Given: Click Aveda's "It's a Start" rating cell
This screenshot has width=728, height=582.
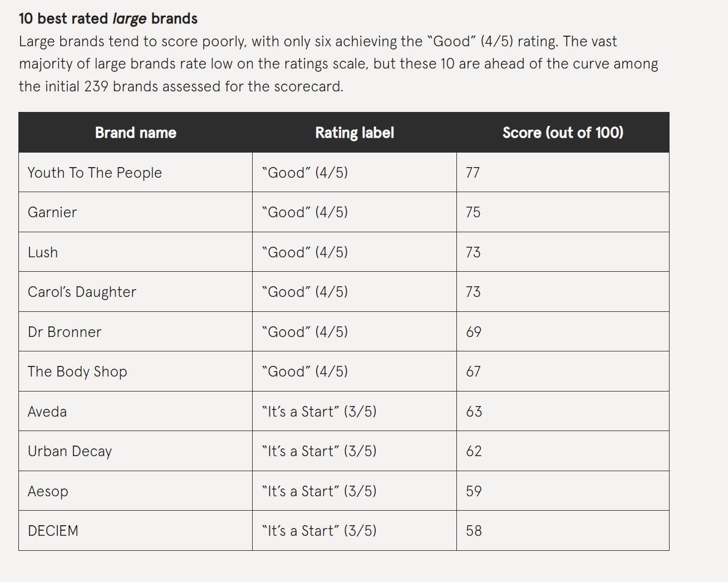Looking at the screenshot, I should 355,412.
